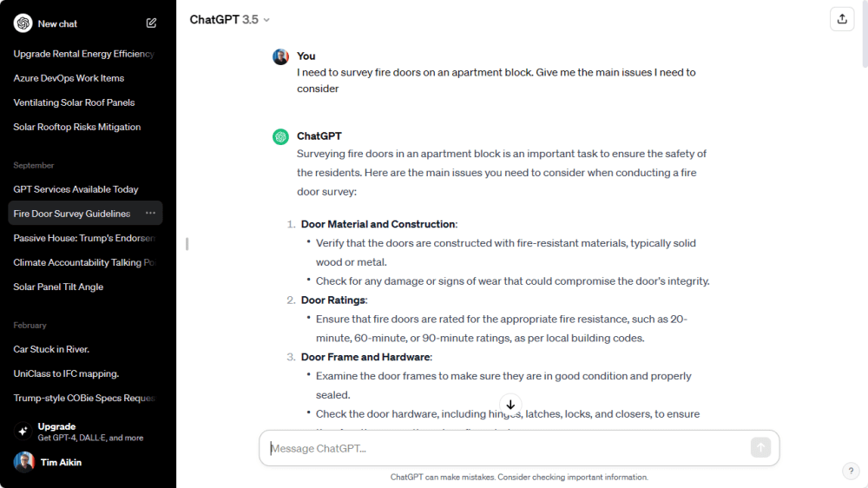Click the ChatGPT logo in sidebar
Screen dimensions: 868x488
tap(23, 23)
